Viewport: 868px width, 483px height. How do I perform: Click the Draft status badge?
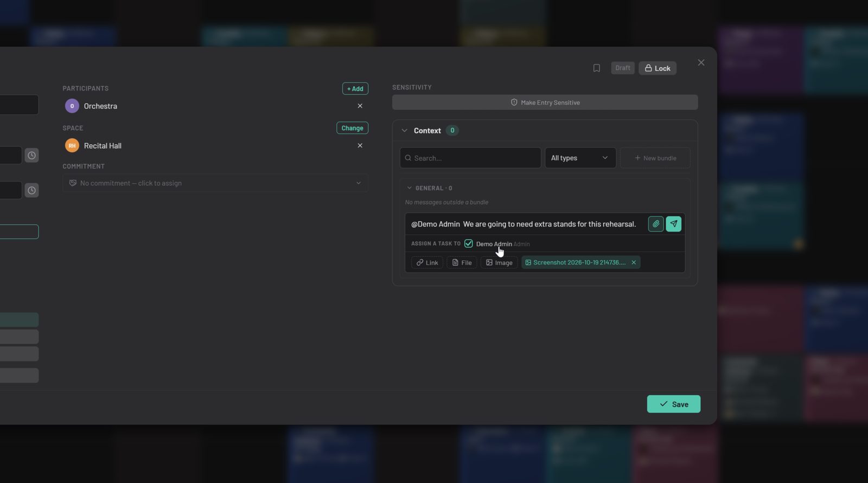click(623, 68)
